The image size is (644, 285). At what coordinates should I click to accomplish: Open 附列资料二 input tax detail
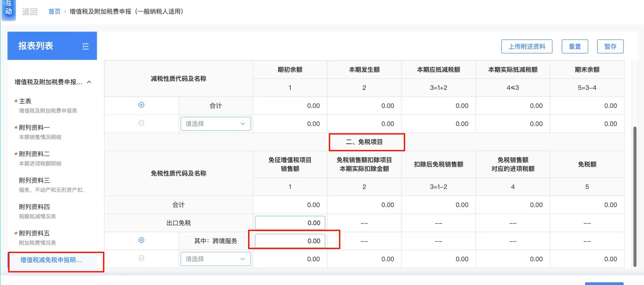[x=34, y=154]
